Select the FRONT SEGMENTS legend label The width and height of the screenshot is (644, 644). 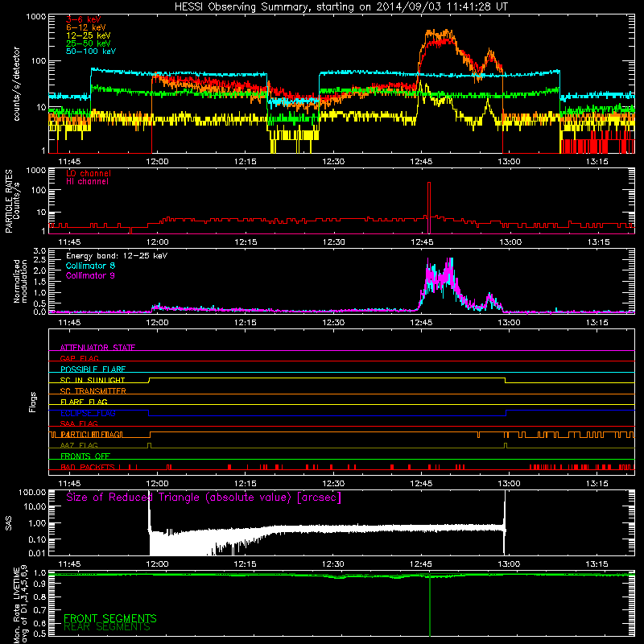(x=110, y=618)
